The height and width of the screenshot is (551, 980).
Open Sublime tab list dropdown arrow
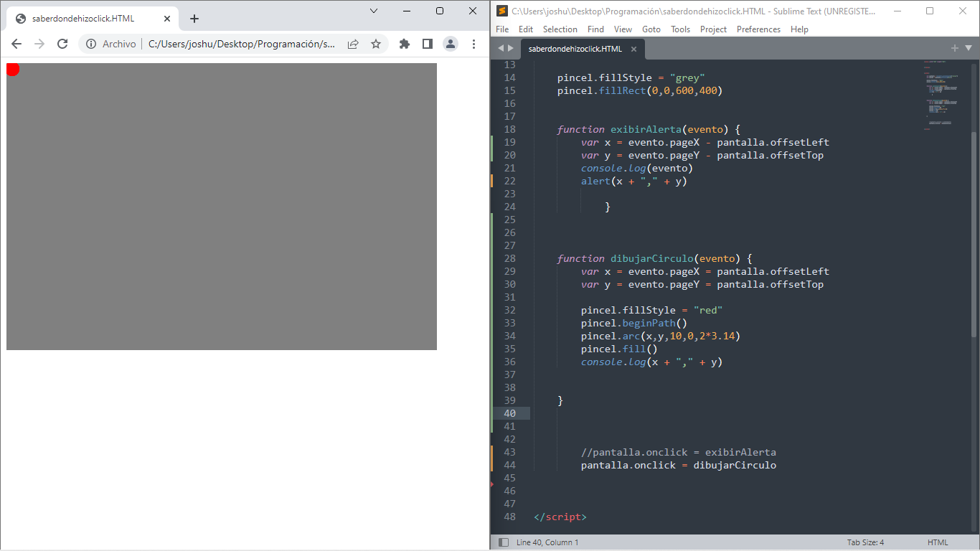tap(969, 48)
